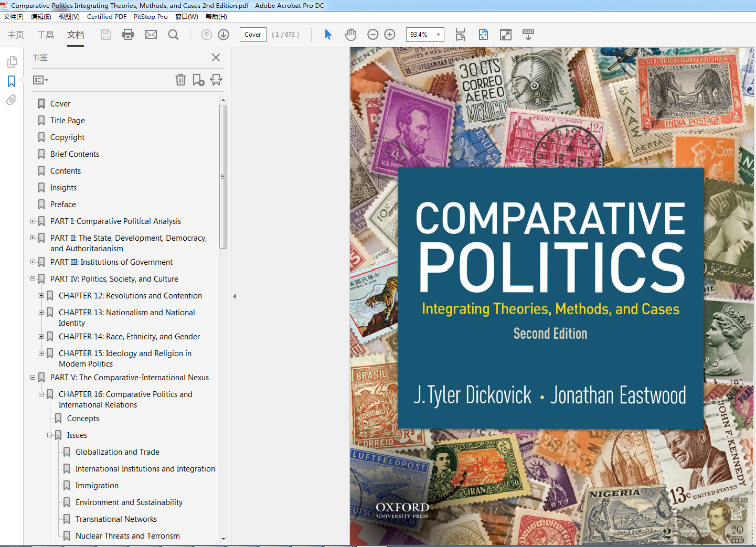756x547 pixels.
Task: Open the PitStop Pro menu
Action: coord(151,17)
